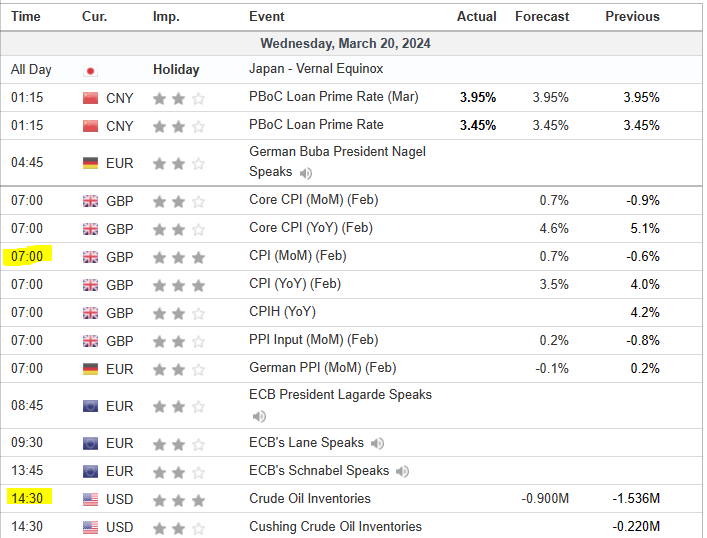
Task: Click US flag in Cushing Crude Oil row
Action: 91,527
